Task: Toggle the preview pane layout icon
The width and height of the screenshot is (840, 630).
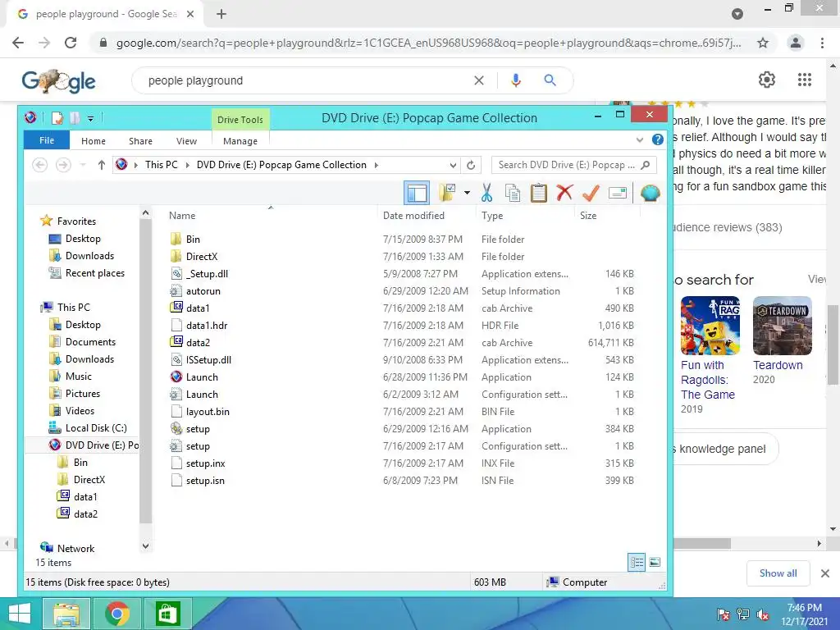Action: 416,193
